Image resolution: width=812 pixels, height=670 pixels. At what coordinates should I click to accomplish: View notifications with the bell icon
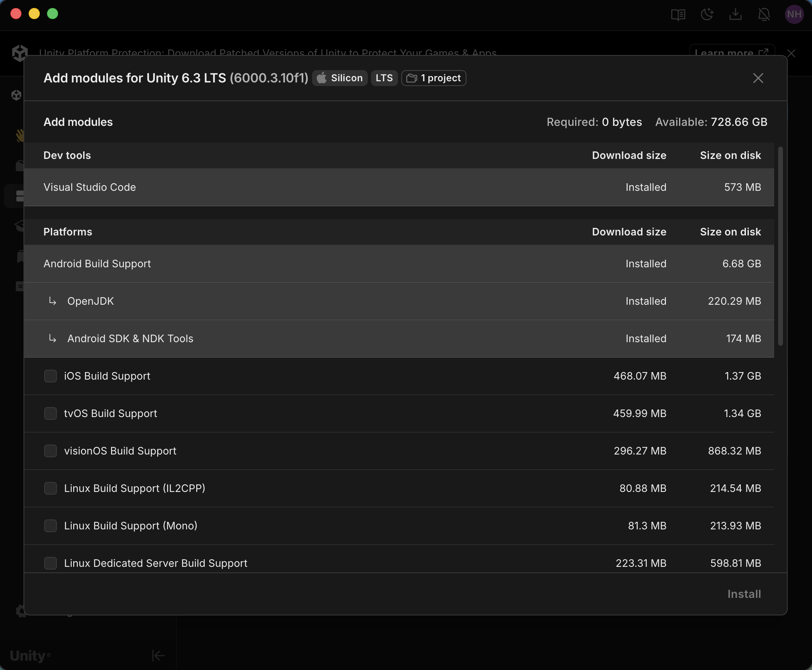pos(764,14)
